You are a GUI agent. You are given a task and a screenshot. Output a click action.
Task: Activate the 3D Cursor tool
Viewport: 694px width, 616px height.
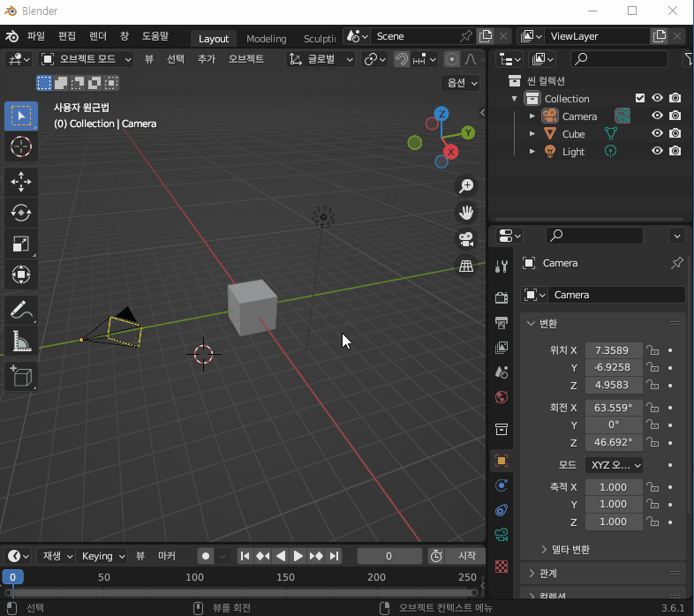click(21, 146)
